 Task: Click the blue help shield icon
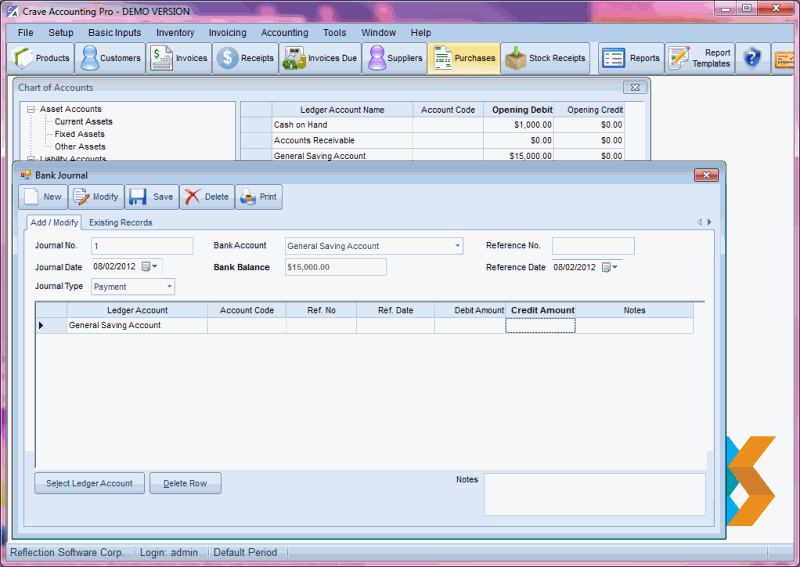[x=752, y=58]
